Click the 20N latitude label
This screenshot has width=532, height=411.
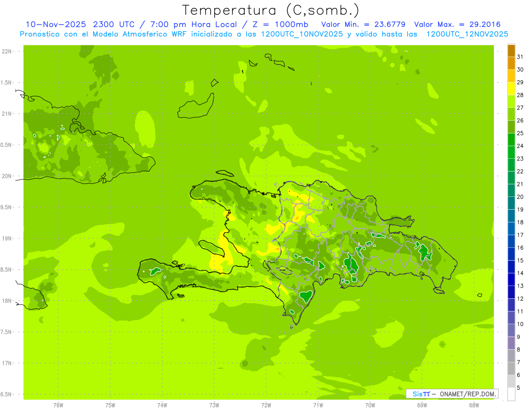[x=7, y=176]
